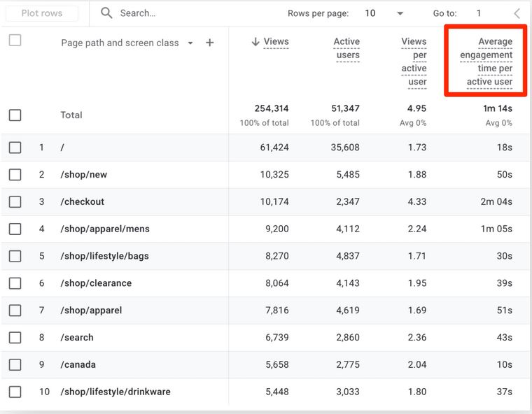The width and height of the screenshot is (532, 414).
Task: Click the sort arrow beside Views
Action: (x=255, y=42)
